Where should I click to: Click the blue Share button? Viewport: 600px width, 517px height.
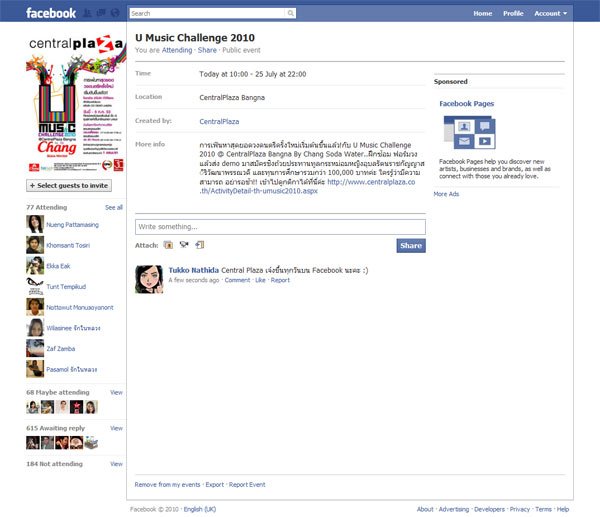point(411,246)
